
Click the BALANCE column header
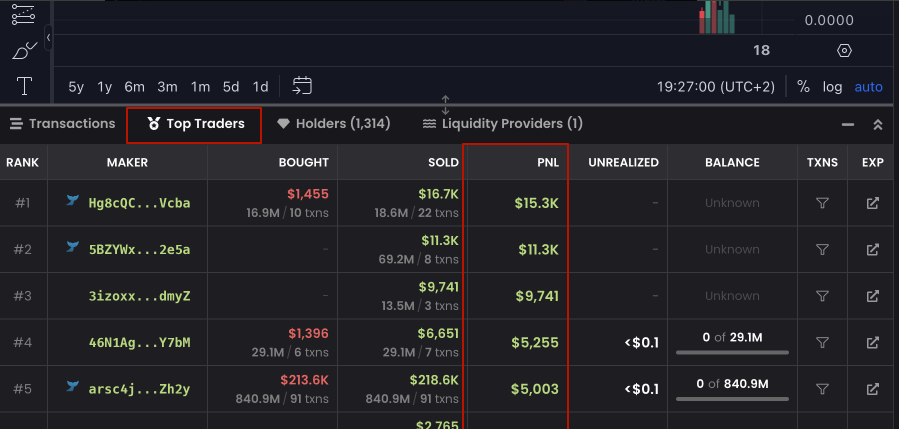[732, 163]
